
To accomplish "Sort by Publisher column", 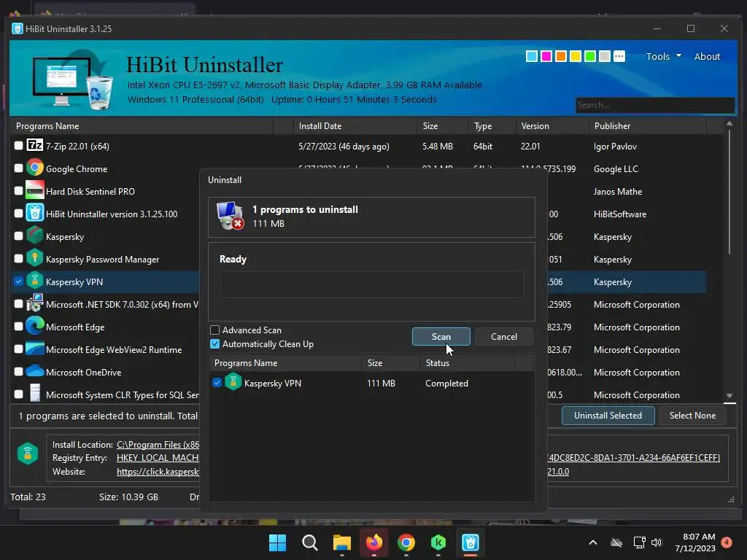I will coord(647,125).
